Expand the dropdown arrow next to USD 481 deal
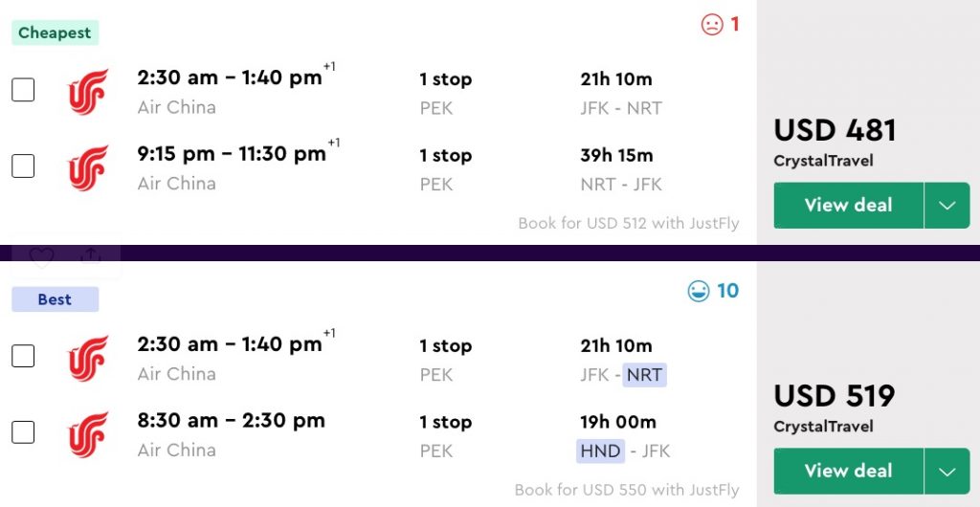 [947, 206]
